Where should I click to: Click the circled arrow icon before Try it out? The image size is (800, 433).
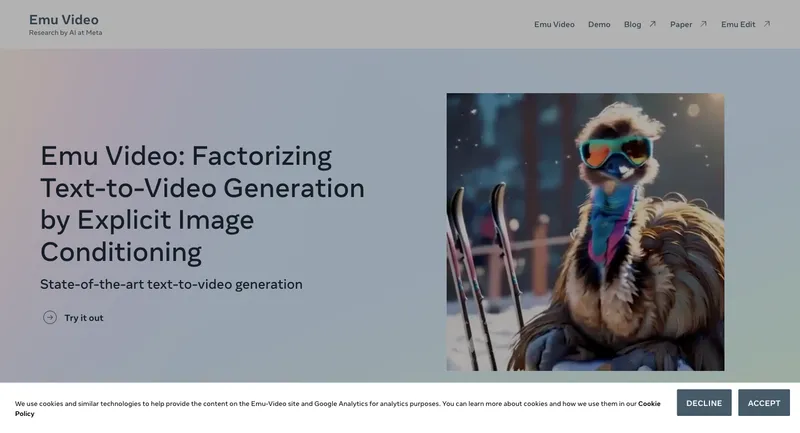[50, 318]
